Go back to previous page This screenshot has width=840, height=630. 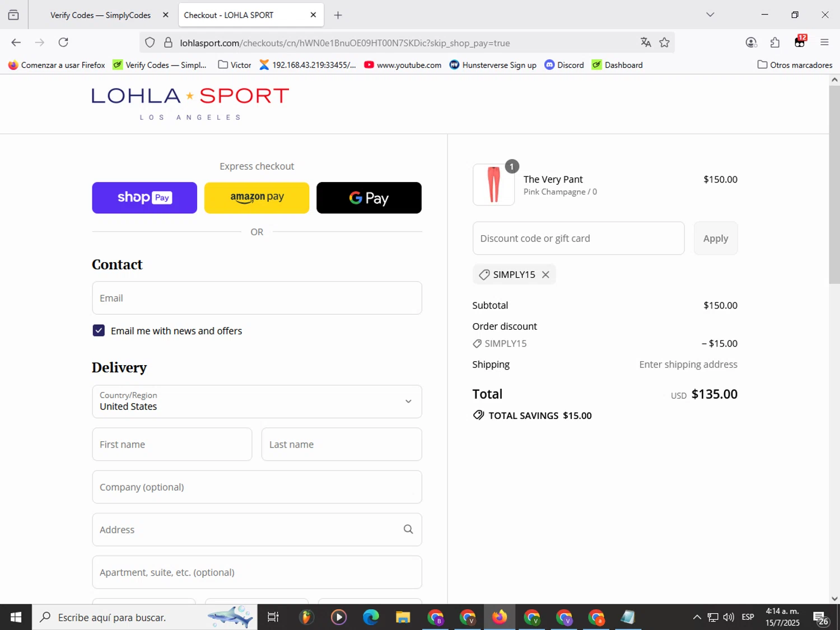tap(16, 43)
